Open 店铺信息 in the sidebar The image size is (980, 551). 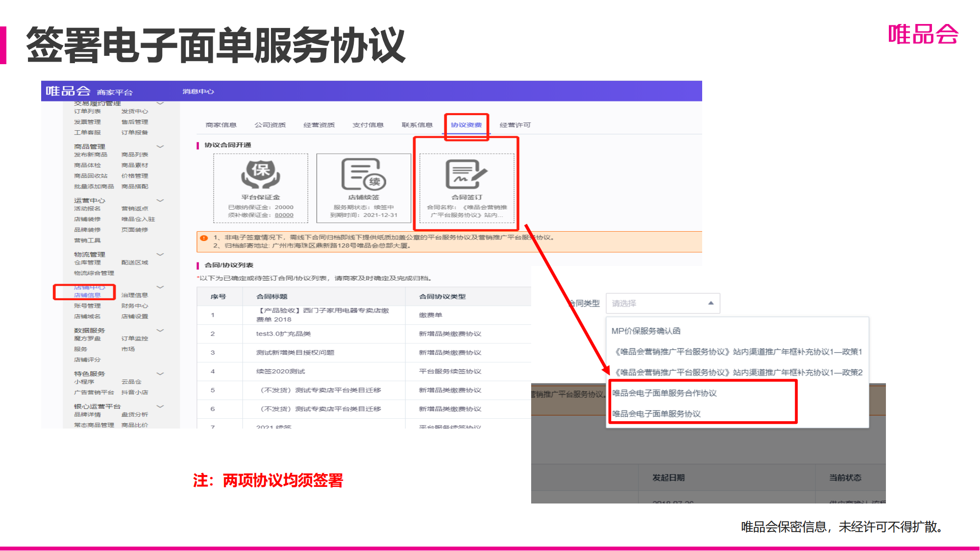87,295
